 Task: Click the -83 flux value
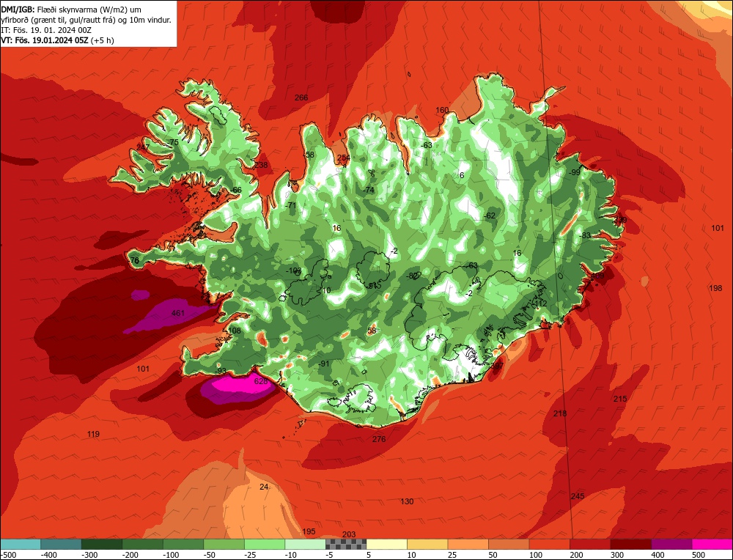point(584,235)
